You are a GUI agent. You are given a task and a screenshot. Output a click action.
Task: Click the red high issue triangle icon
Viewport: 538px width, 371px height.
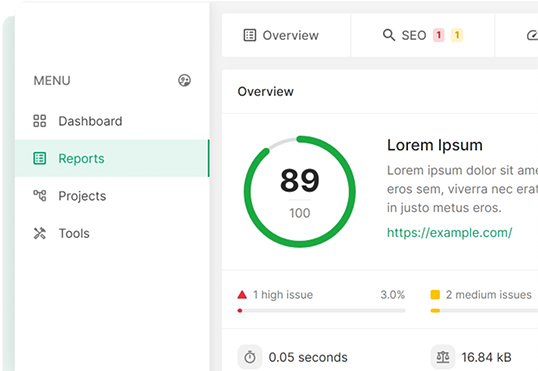[x=242, y=294]
